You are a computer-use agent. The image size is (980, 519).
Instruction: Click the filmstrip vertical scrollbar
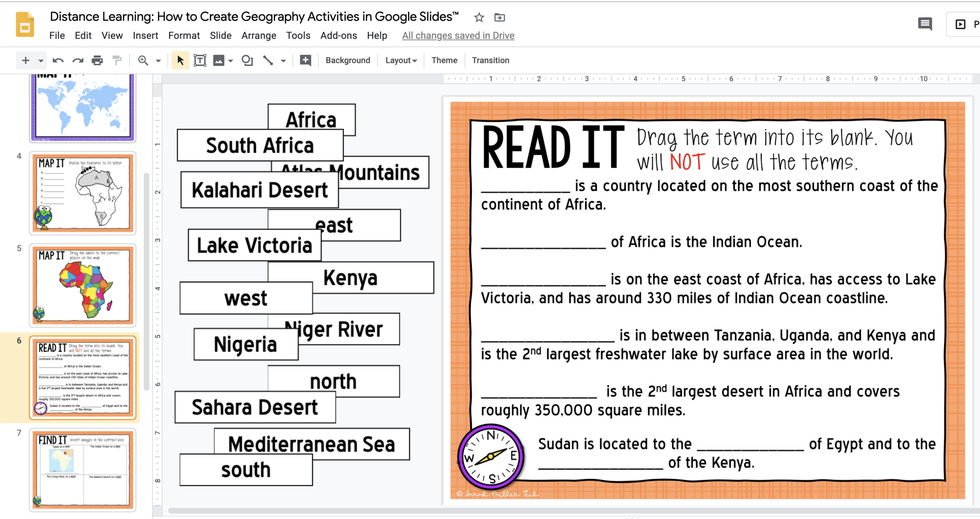147,281
